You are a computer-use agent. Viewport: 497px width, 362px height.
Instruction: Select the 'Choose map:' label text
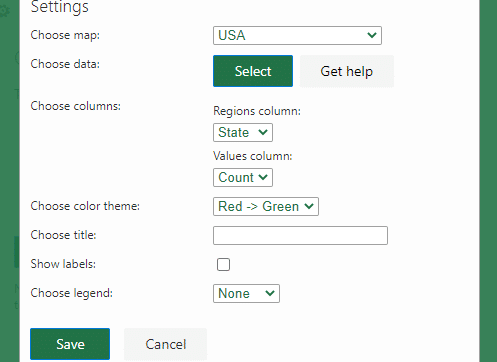65,35
